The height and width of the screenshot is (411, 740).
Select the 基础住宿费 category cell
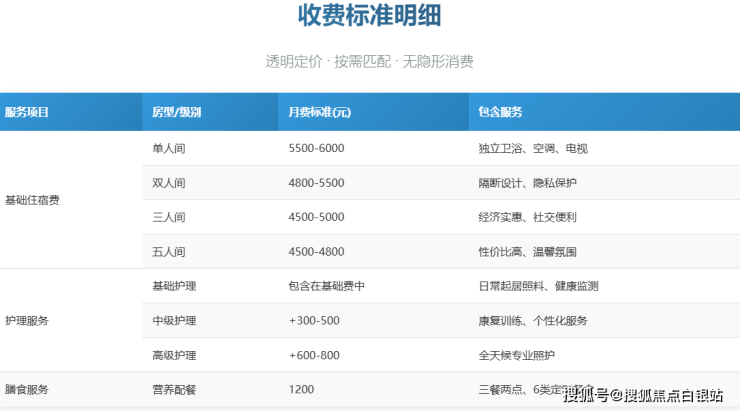coord(32,200)
